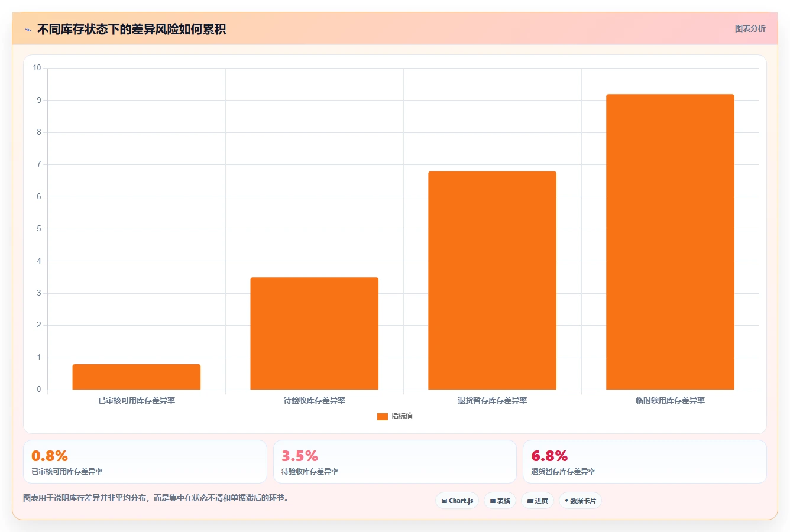This screenshot has width=790, height=532.
Task: Click the x-axis label 已审核可用库存差异率
Action: (x=137, y=401)
